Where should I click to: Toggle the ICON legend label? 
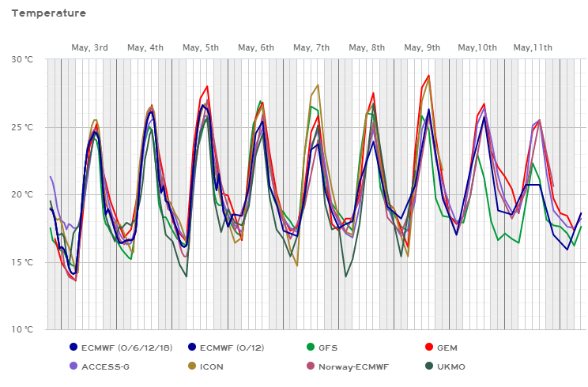[212, 366]
